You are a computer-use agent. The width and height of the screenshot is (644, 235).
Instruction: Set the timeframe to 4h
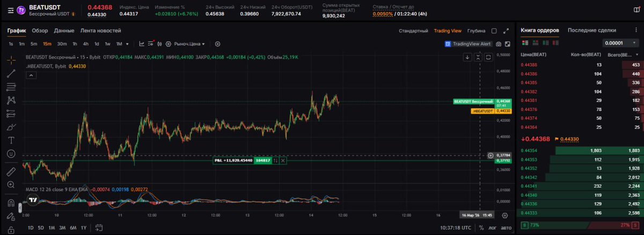(x=86, y=44)
